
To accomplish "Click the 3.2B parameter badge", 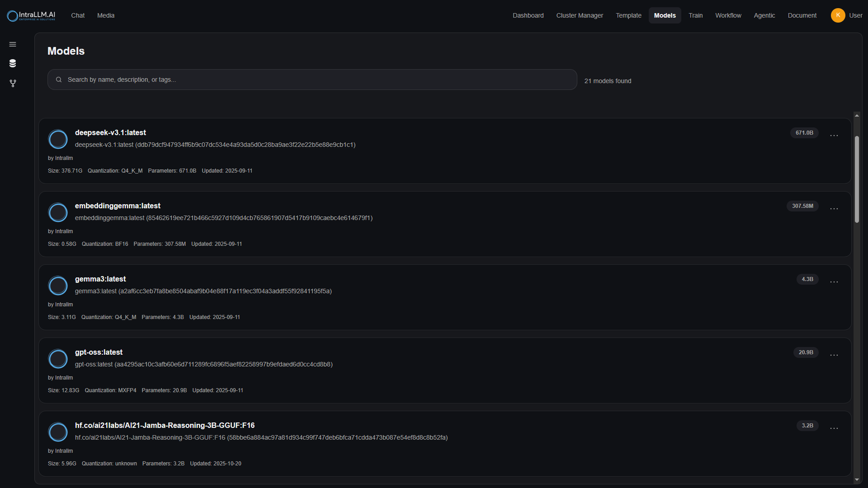I will (807, 426).
